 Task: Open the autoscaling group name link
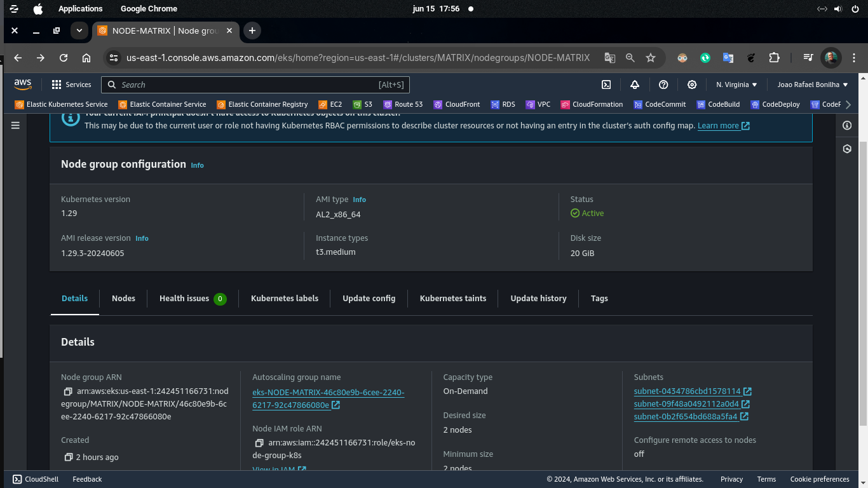(329, 399)
